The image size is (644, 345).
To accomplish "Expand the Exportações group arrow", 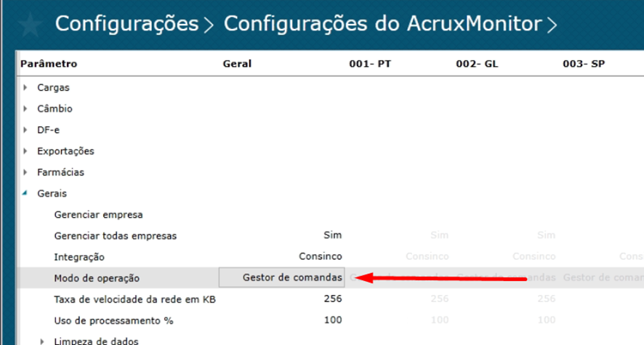I will coord(26,151).
